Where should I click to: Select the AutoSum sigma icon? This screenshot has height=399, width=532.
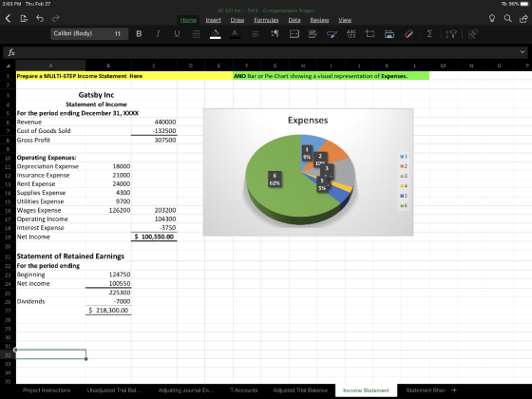pos(429,33)
